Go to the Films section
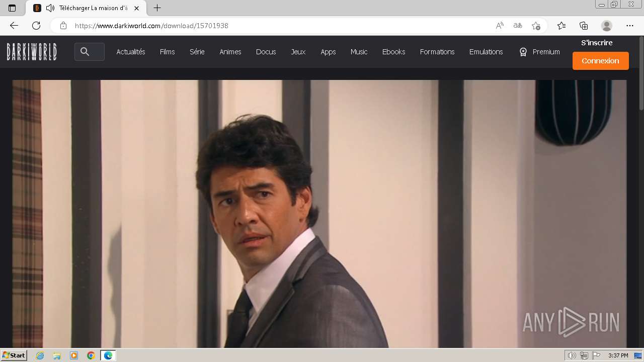The image size is (644, 362). tap(168, 52)
